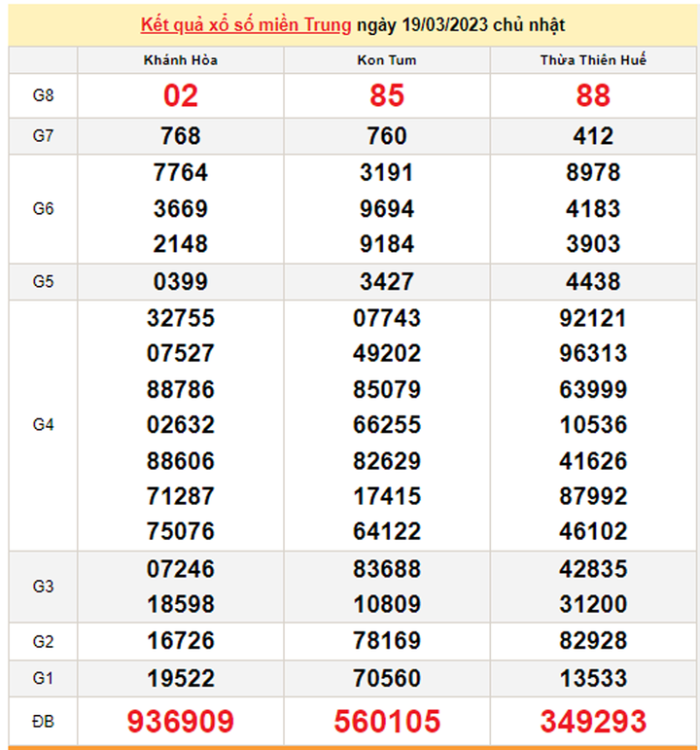700x750 pixels.
Task: Click G4 value 32755
Action: pos(181,318)
